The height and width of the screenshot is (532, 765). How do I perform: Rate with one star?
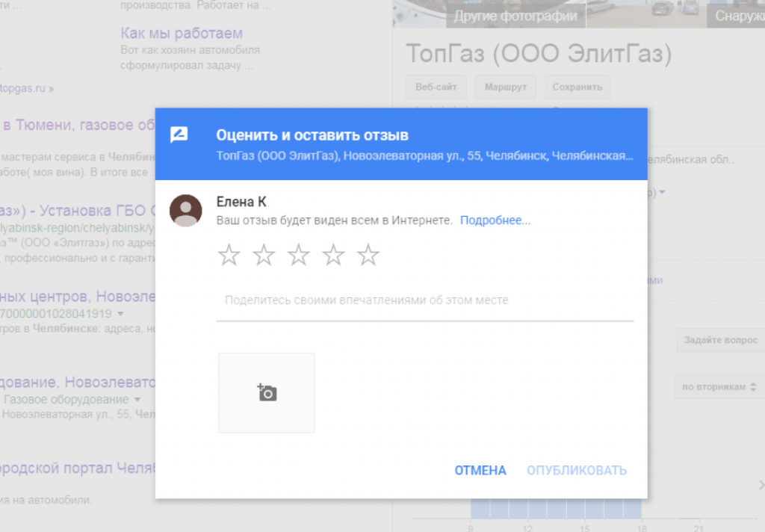[x=229, y=255]
